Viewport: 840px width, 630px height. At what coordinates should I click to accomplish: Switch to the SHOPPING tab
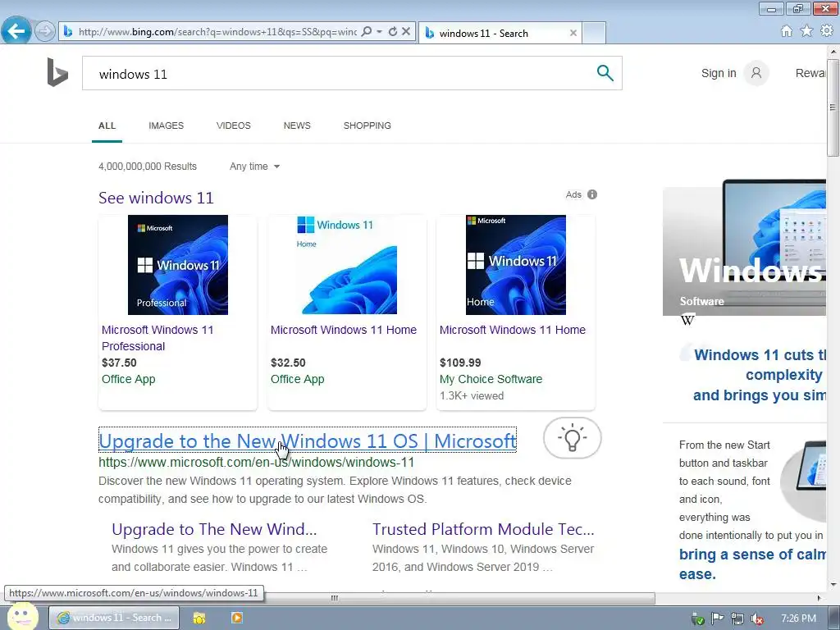[x=367, y=126]
